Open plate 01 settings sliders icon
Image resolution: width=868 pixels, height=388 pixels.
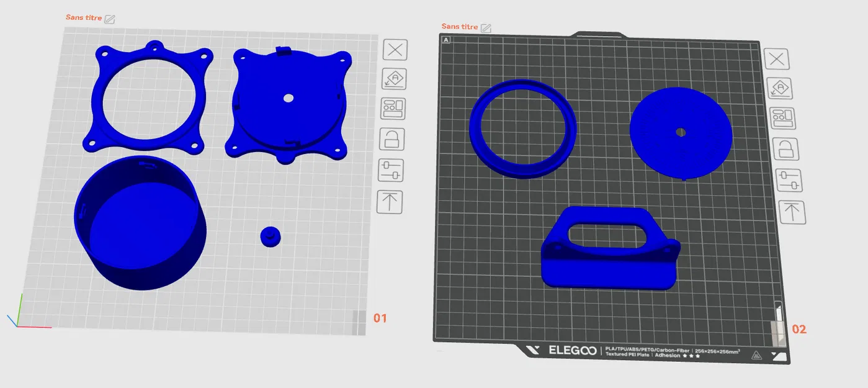pyautogui.click(x=391, y=170)
